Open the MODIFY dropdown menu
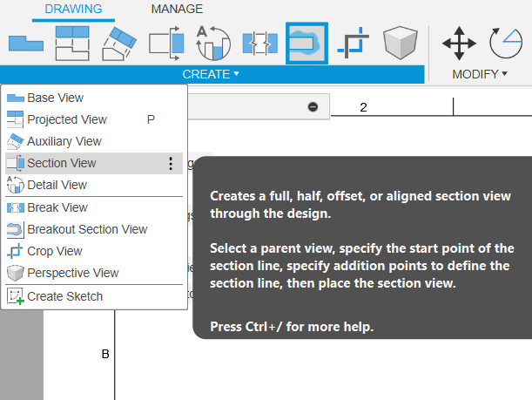The height and width of the screenshot is (400, 532). click(480, 74)
